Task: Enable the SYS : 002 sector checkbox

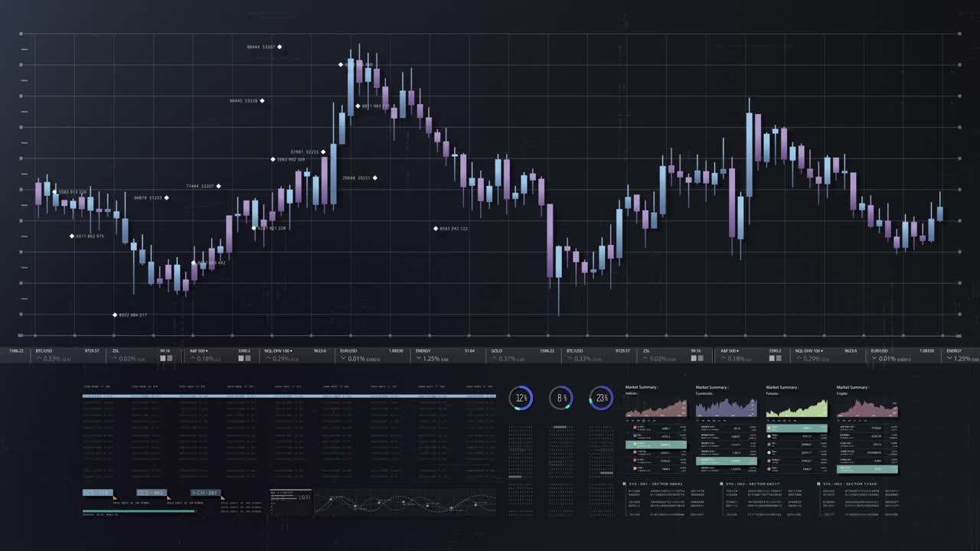Action: [721, 484]
